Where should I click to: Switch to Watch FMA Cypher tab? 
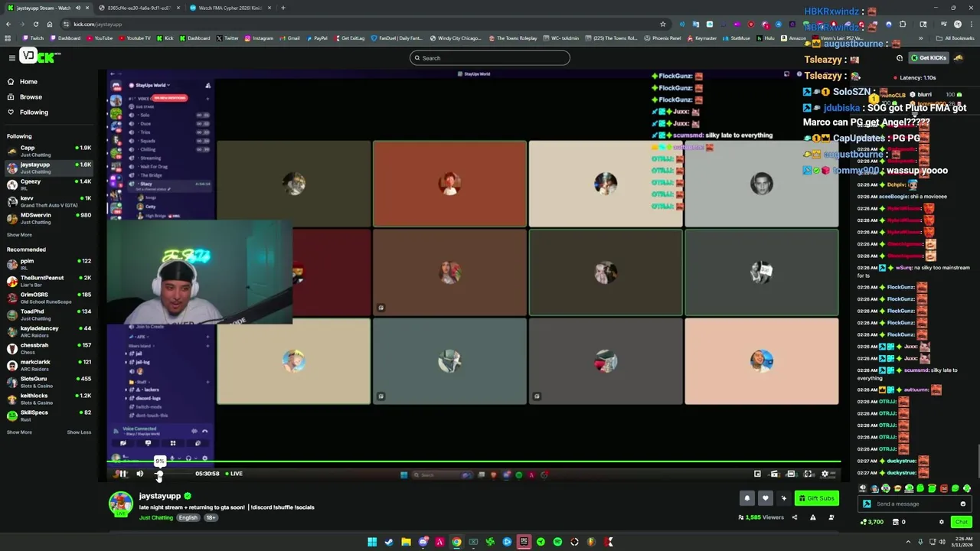point(230,8)
